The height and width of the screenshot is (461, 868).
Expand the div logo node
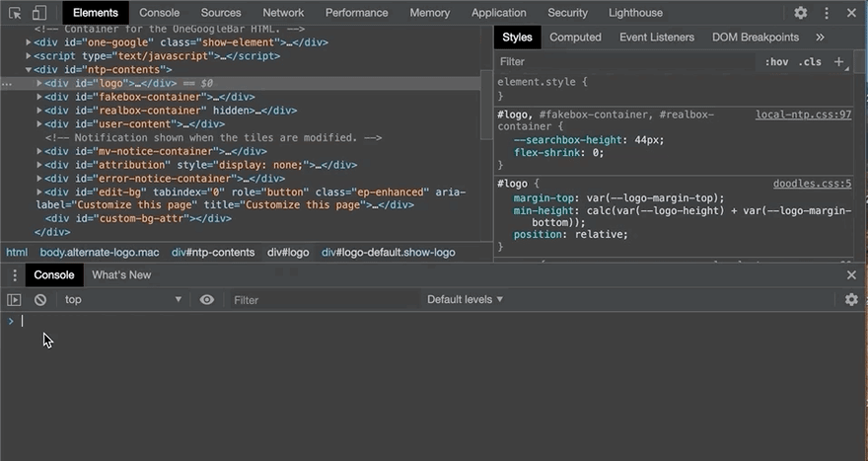tap(39, 83)
